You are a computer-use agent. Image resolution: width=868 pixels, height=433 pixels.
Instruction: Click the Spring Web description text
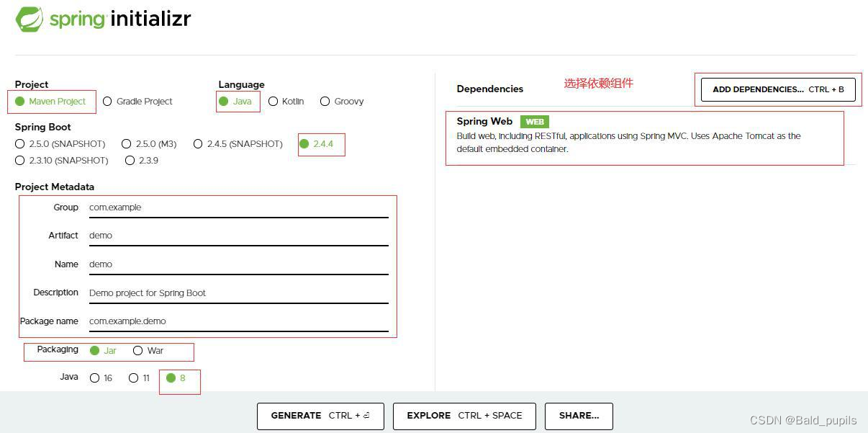[628, 143]
